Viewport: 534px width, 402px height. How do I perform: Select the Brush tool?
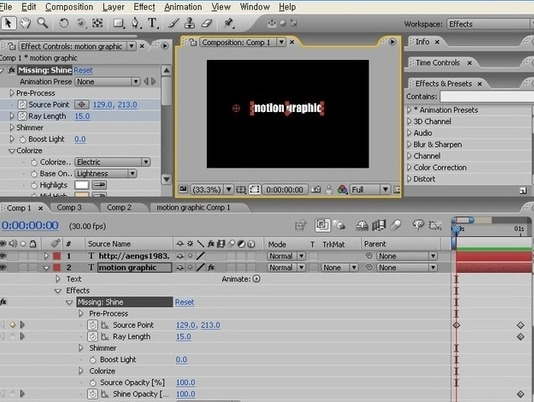pos(174,23)
